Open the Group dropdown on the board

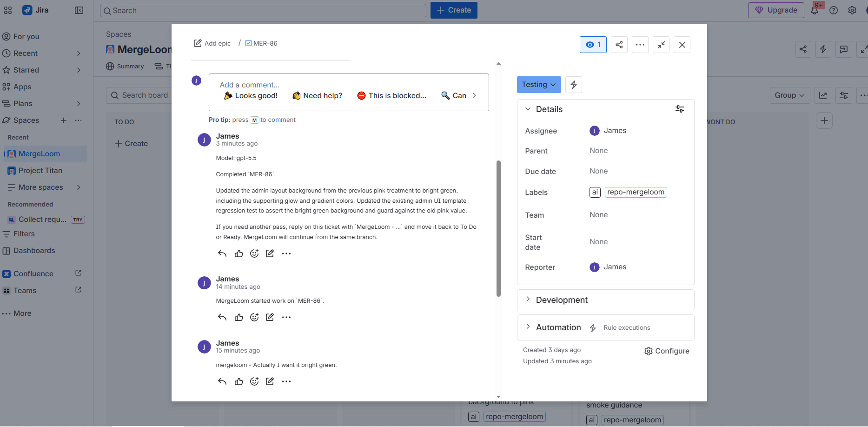790,95
